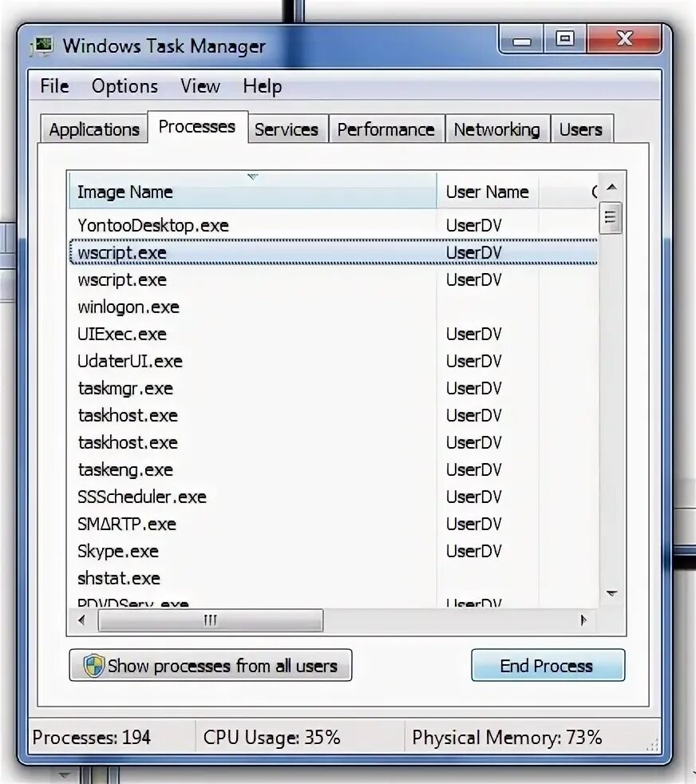Screen dimensions: 696x784
Task: Click the shield icon on Show processes button
Action: [x=93, y=666]
